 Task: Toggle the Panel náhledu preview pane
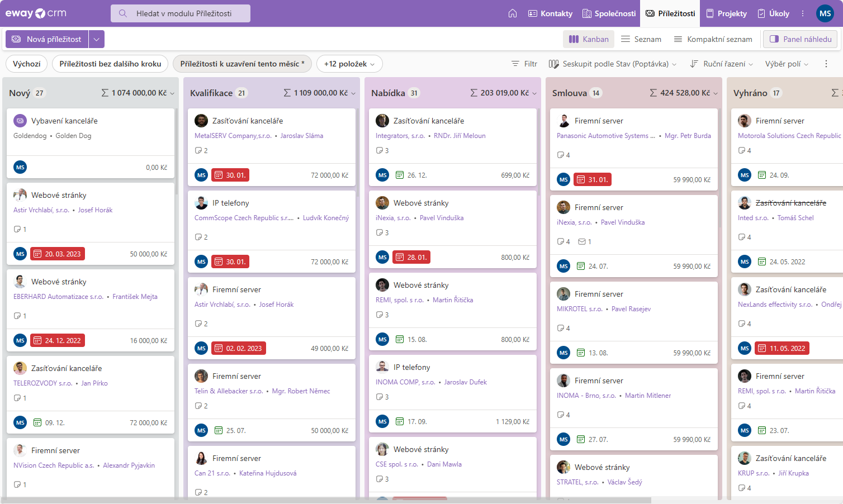click(x=801, y=39)
